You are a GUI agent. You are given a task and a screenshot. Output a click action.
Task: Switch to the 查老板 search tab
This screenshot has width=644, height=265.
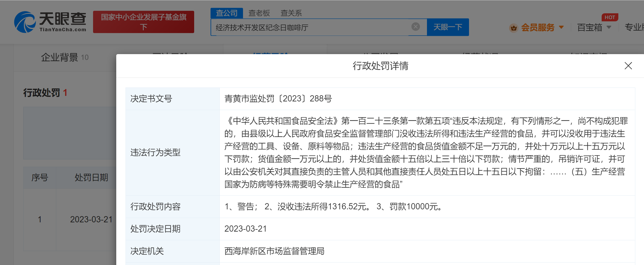259,13
